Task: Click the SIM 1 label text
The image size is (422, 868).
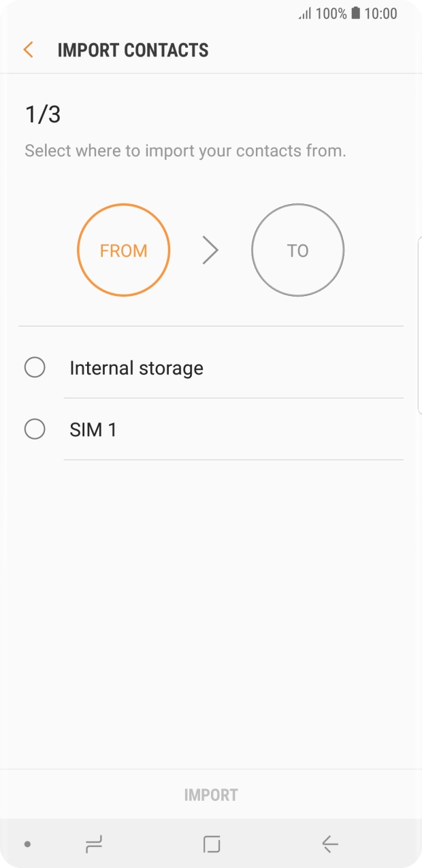Action: point(93,430)
